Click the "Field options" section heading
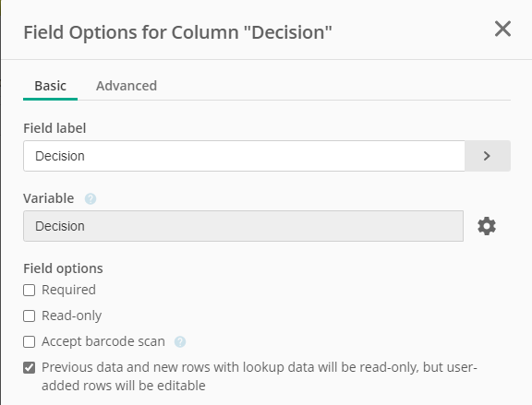 [x=63, y=268]
